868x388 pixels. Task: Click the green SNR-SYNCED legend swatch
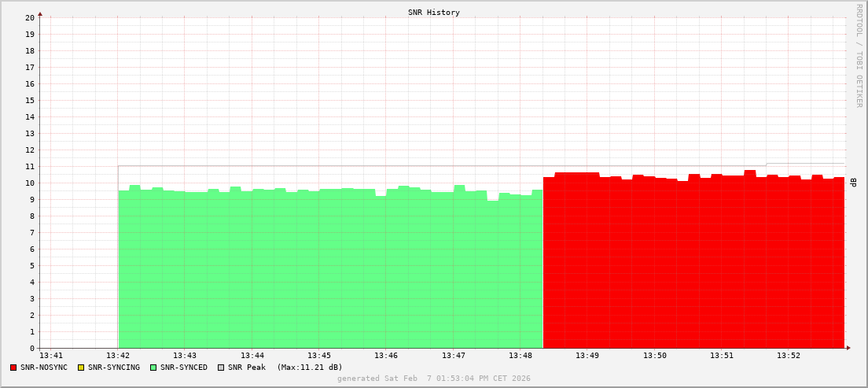click(153, 368)
